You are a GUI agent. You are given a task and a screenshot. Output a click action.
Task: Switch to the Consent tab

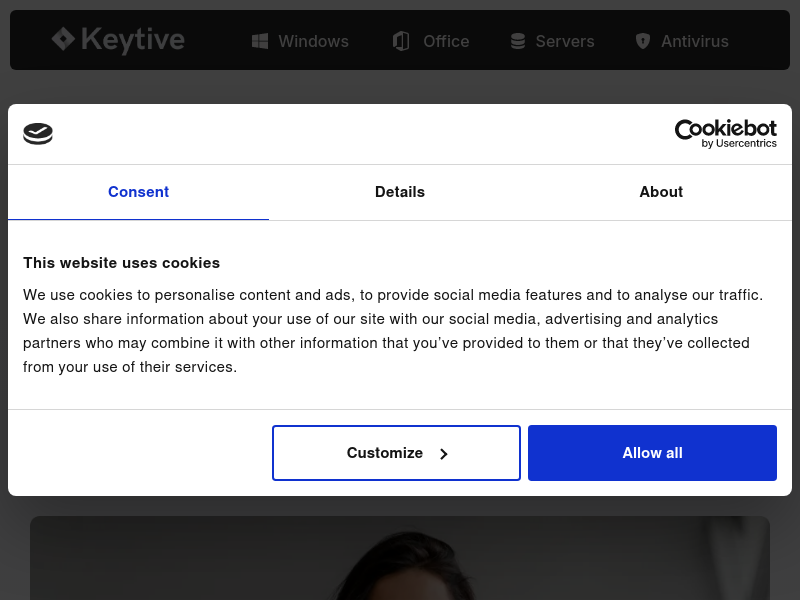click(x=138, y=192)
